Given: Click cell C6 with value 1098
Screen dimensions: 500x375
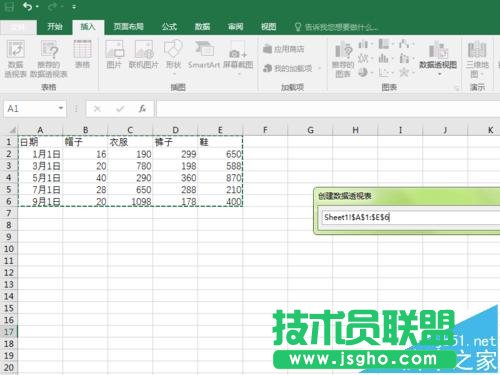Looking at the screenshot, I should tap(130, 201).
